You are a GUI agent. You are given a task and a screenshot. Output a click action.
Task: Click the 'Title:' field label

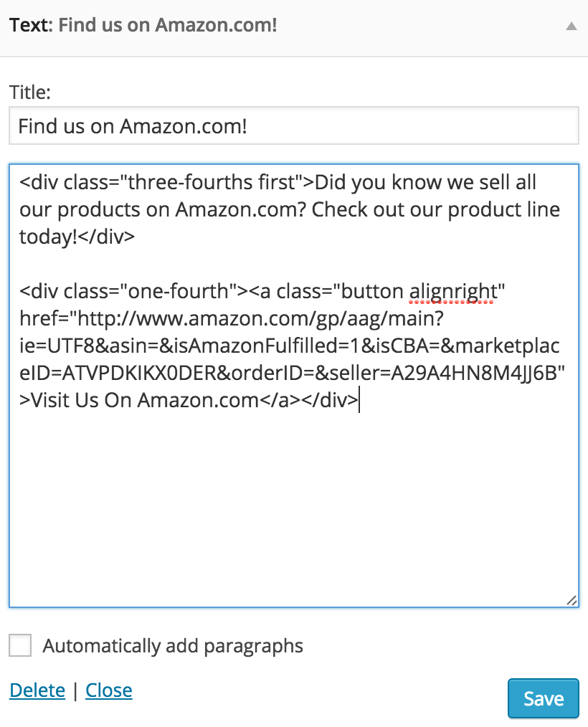pyautogui.click(x=30, y=92)
